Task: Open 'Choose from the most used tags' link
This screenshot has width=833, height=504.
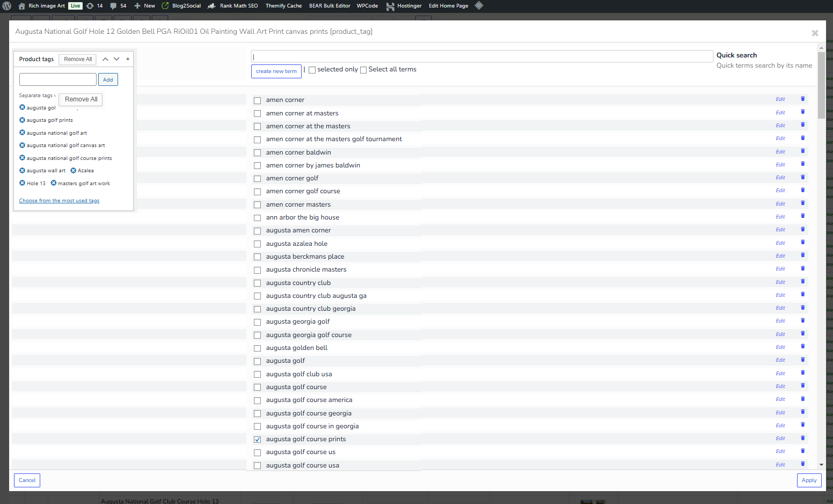Action: tap(59, 201)
